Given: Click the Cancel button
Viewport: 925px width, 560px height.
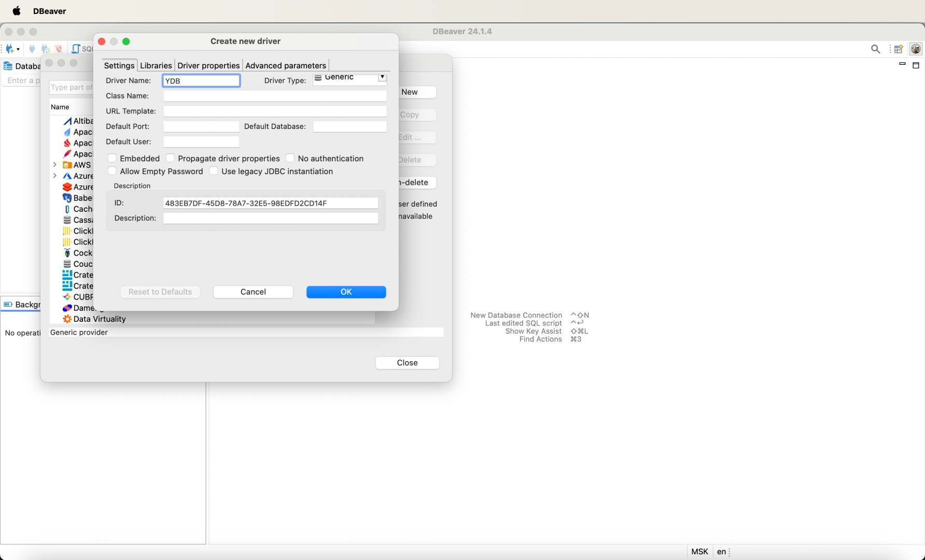Looking at the screenshot, I should click(253, 292).
